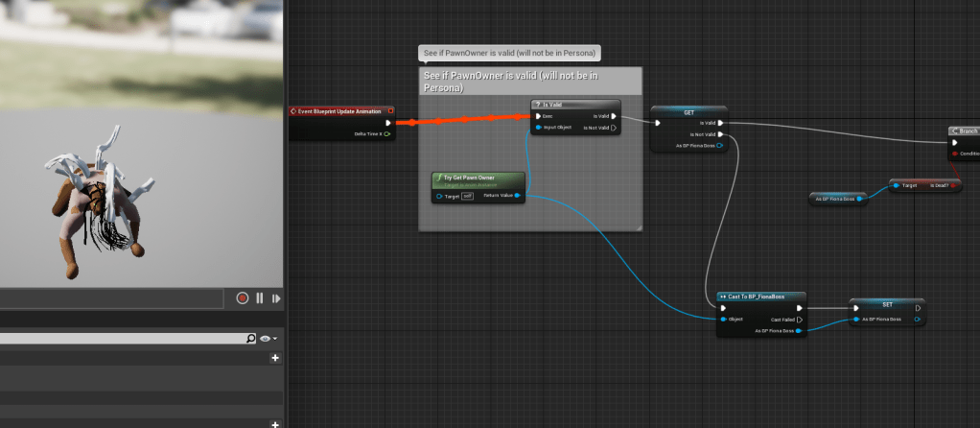The width and height of the screenshot is (980, 428).
Task: Pause the animation preview
Action: (260, 298)
